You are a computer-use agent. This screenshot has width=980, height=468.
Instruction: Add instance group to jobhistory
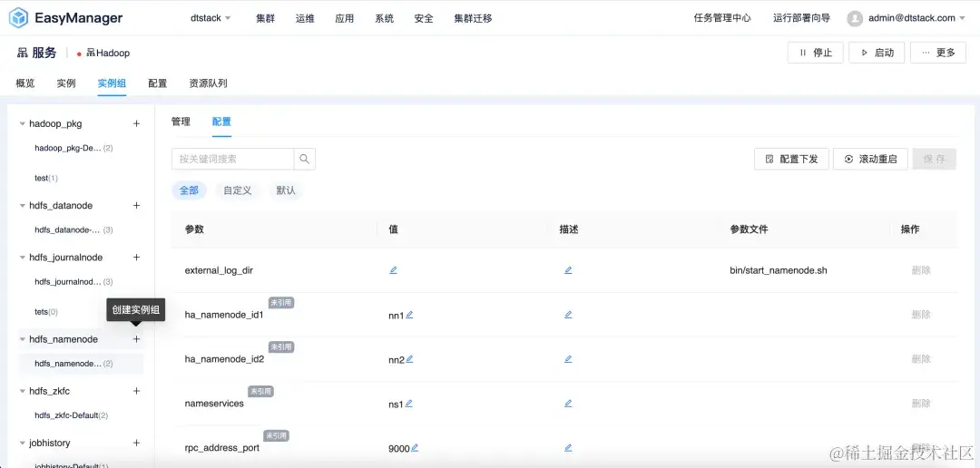click(x=136, y=443)
